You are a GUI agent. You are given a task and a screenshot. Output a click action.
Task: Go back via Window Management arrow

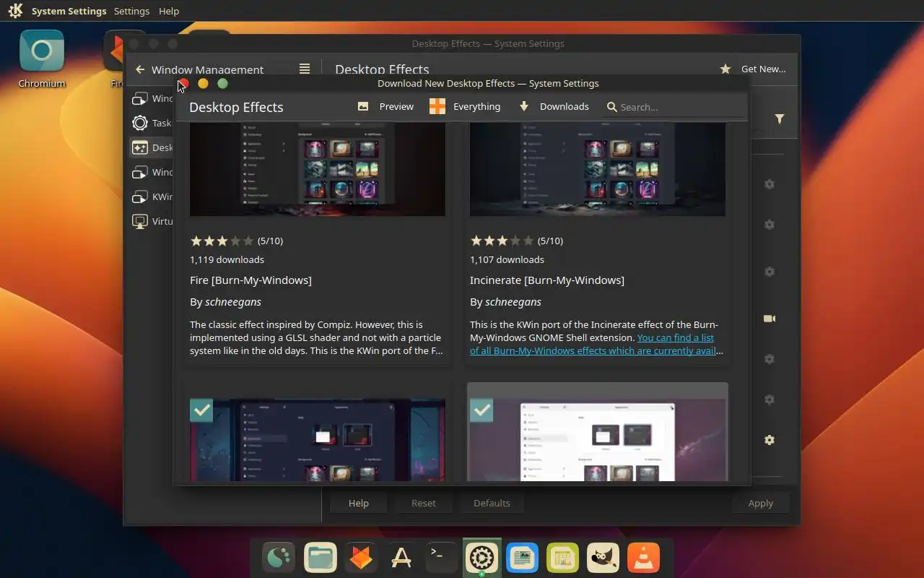[140, 69]
